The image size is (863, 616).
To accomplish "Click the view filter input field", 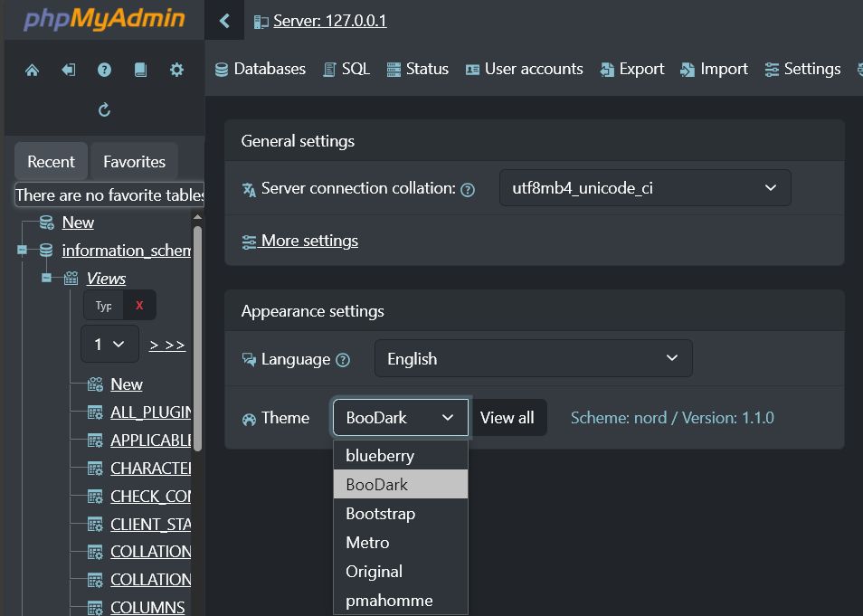I will coord(103,306).
